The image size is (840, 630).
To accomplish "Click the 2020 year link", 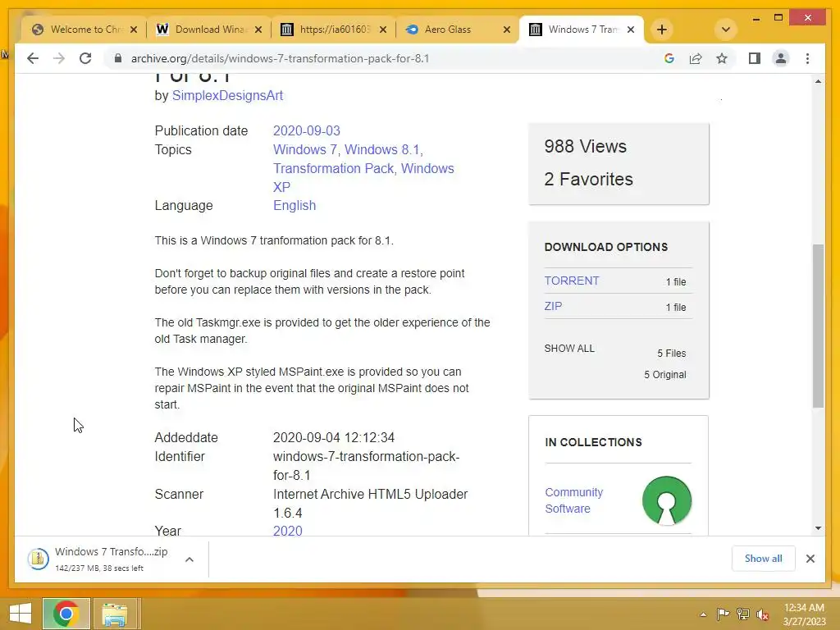I will 288,531.
